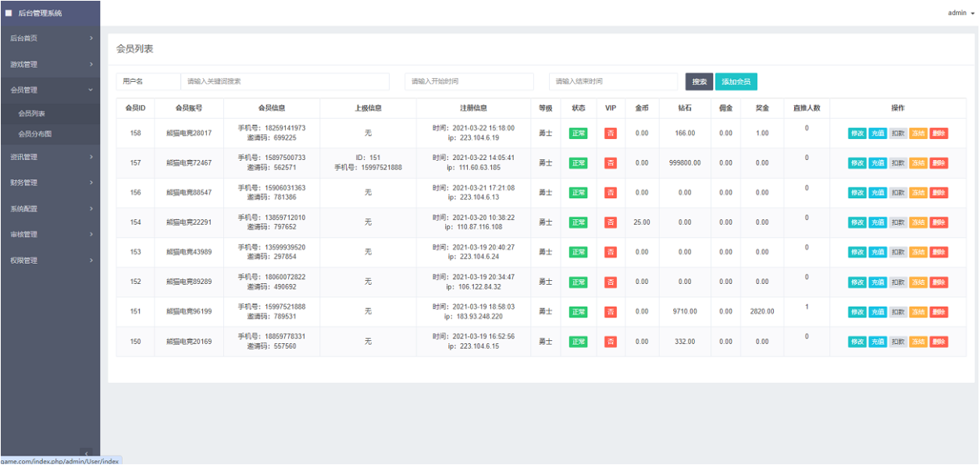Collapse the sidebar with bottom chevron
Viewport: 980px width, 465px height.
85,453
